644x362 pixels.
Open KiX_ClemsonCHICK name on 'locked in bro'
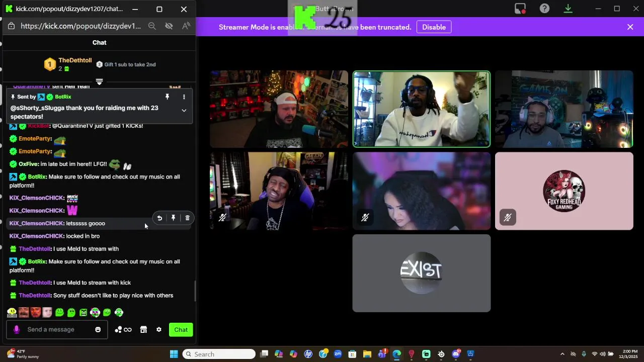tap(37, 236)
